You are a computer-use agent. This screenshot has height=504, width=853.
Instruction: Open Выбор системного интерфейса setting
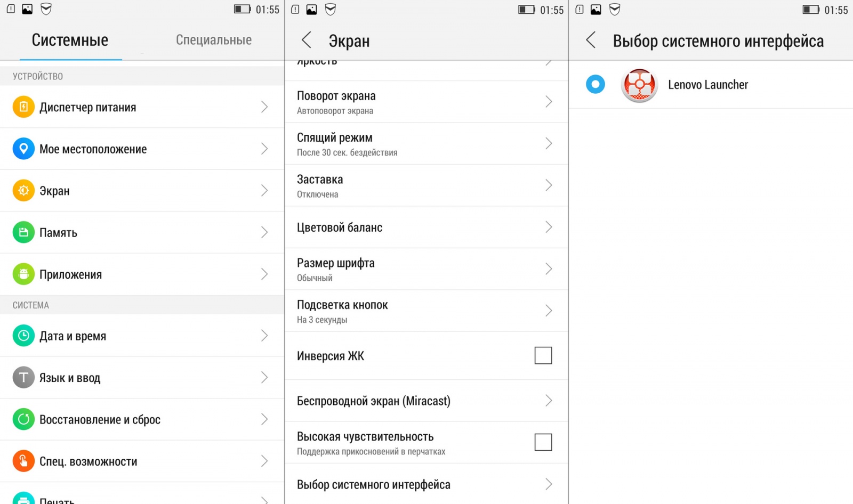373,484
